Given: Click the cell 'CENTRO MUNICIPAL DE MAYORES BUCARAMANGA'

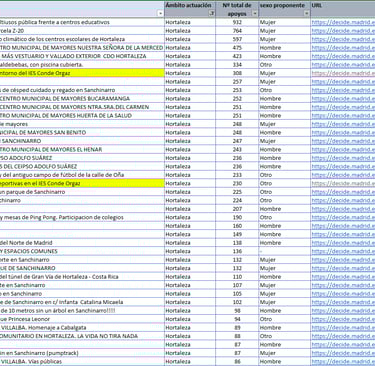Looking at the screenshot, I should [82, 99].
